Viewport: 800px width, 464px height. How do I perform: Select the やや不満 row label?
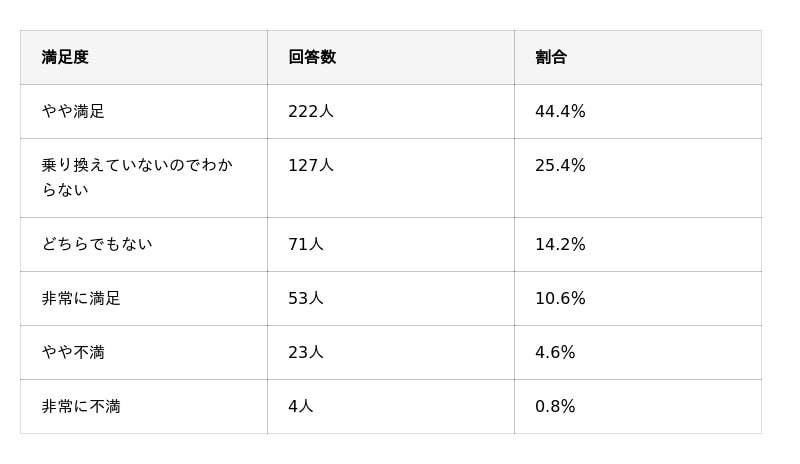point(73,352)
